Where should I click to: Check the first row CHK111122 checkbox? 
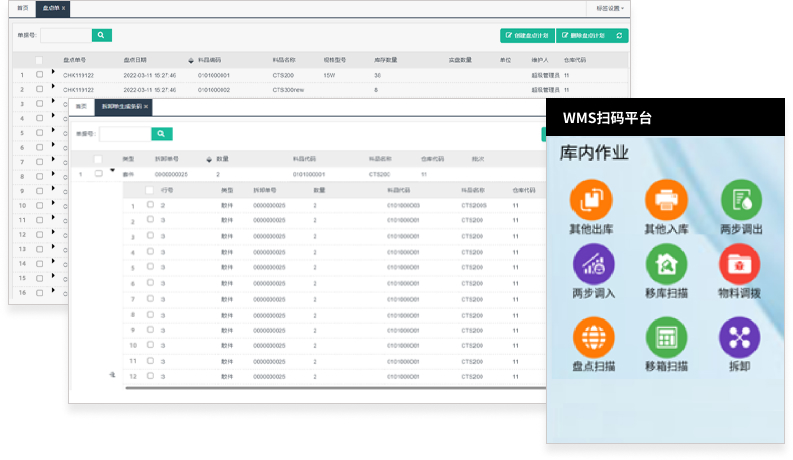coord(40,75)
